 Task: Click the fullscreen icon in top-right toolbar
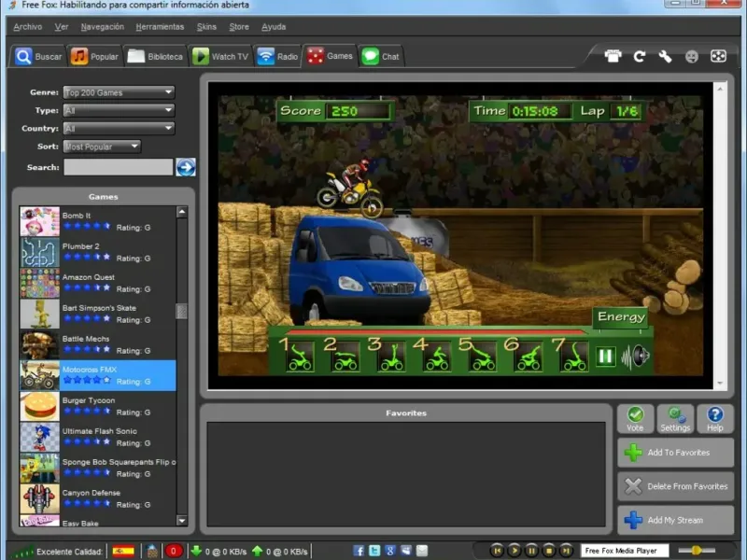coord(718,56)
